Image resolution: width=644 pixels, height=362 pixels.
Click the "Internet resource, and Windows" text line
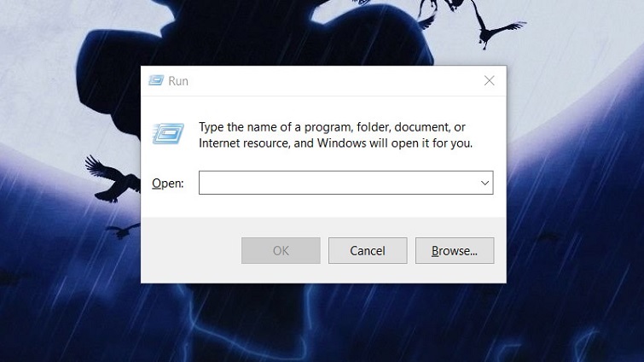point(335,143)
